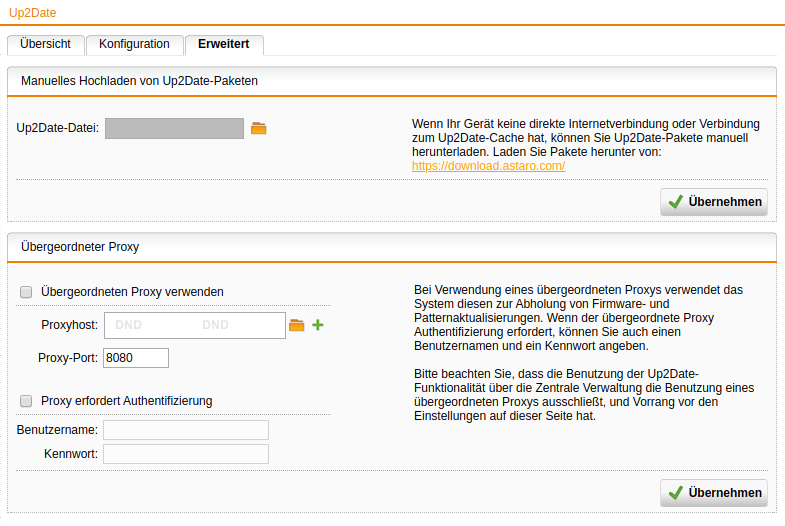Viewport: 785px width, 526px height.
Task: Select the label text Up2Date-Datei:
Action: tap(58, 128)
